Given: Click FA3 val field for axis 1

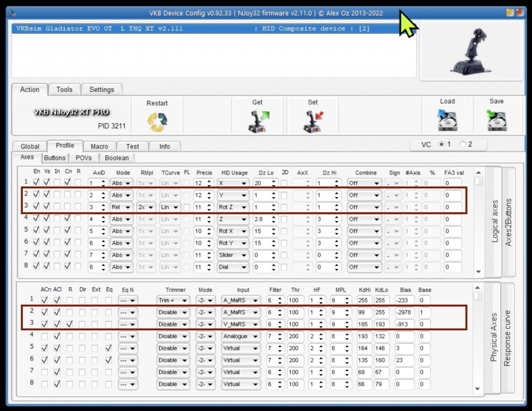Looking at the screenshot, I should 453,183.
